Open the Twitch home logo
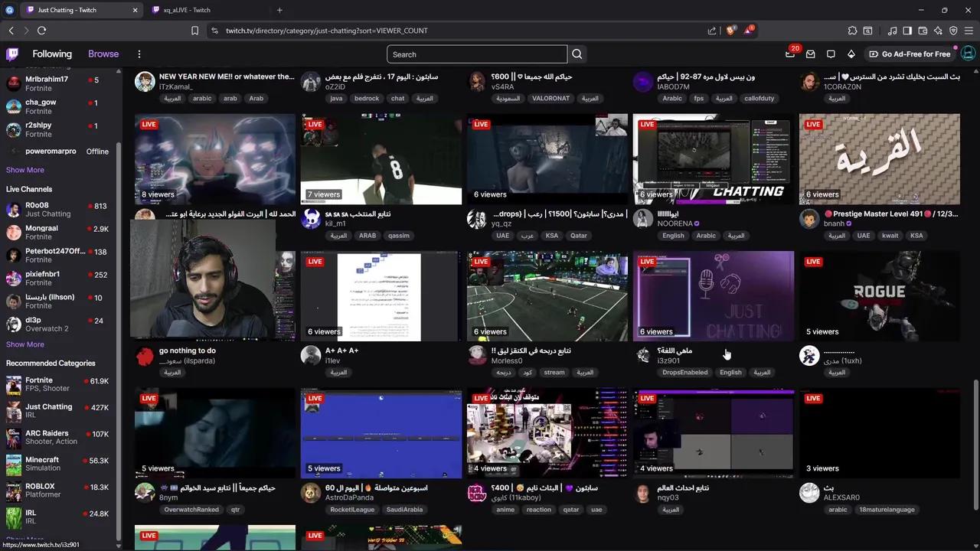The height and width of the screenshot is (551, 980). click(12, 54)
